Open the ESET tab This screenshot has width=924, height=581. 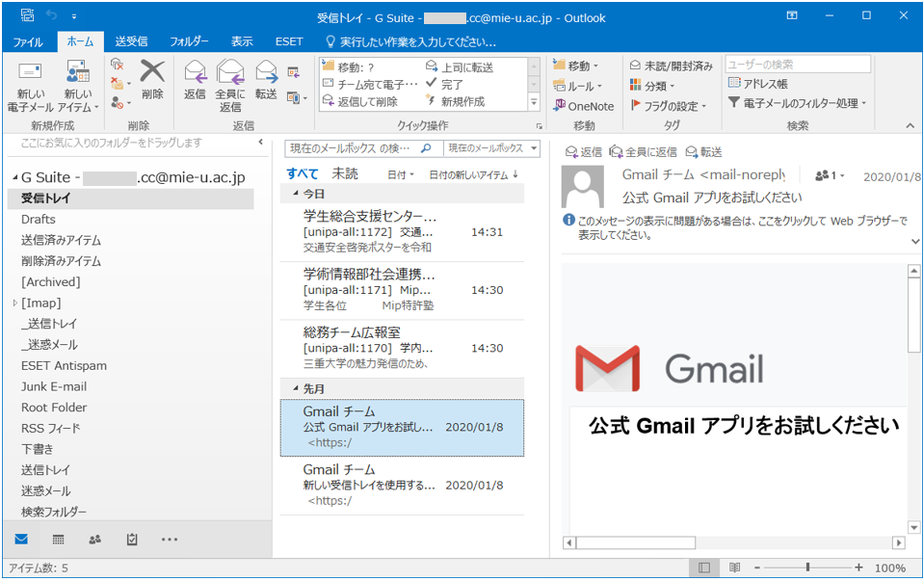289,41
